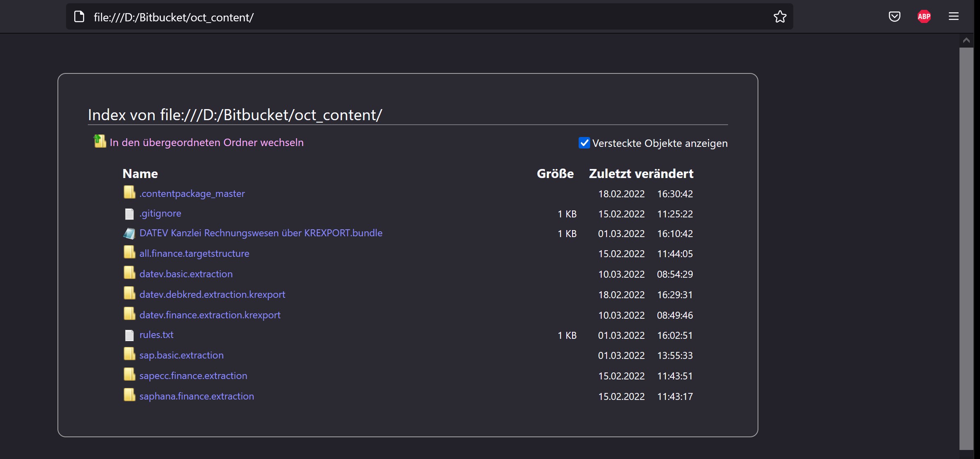The width and height of the screenshot is (980, 459).
Task: Click the parent folder up-arrow icon
Action: (100, 142)
